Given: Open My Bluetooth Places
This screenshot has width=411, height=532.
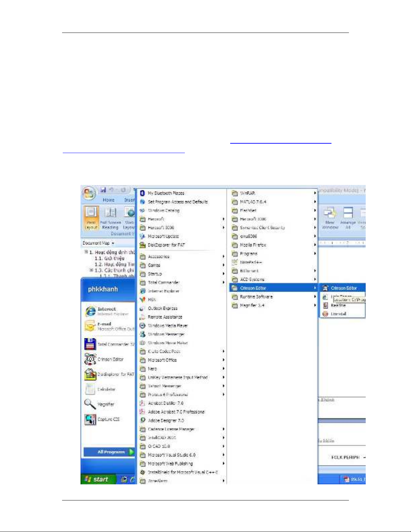Looking at the screenshot, I should [162, 193].
